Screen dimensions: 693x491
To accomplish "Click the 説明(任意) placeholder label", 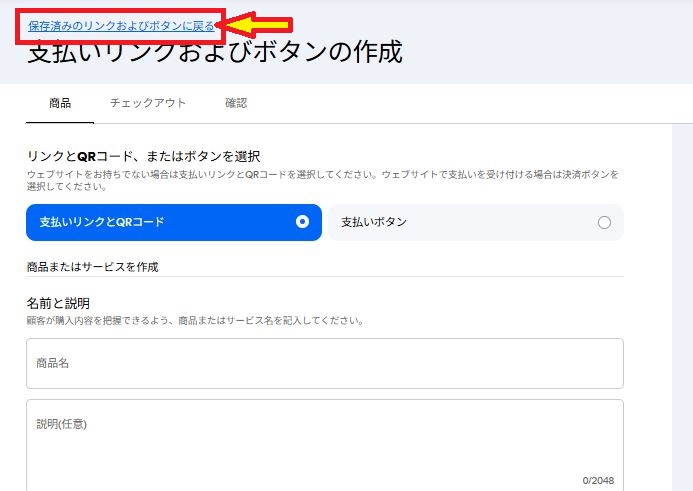I will pos(62,424).
